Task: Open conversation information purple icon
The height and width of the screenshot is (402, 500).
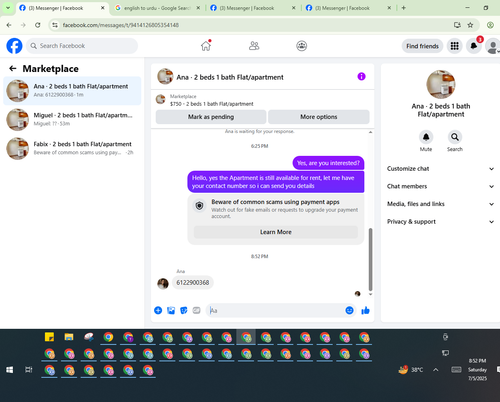Action: click(361, 77)
